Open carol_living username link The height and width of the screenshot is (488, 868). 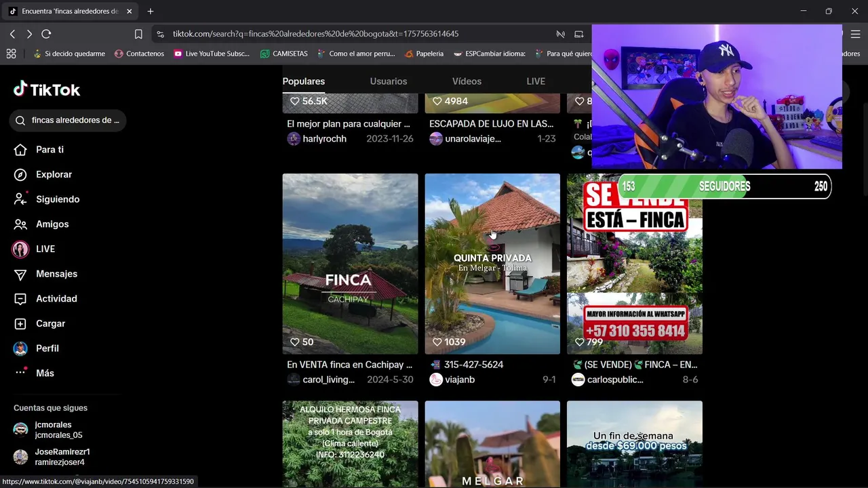click(x=329, y=380)
